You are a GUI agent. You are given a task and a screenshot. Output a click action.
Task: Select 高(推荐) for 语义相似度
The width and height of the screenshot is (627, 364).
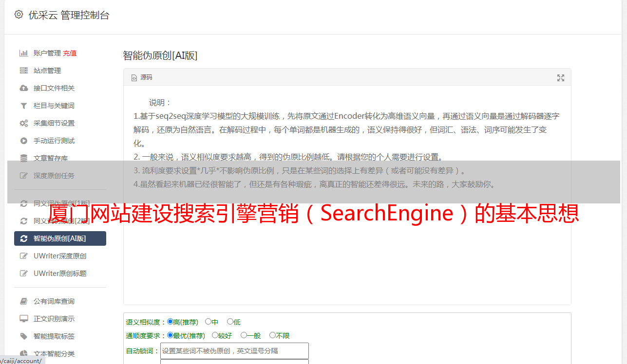point(170,322)
